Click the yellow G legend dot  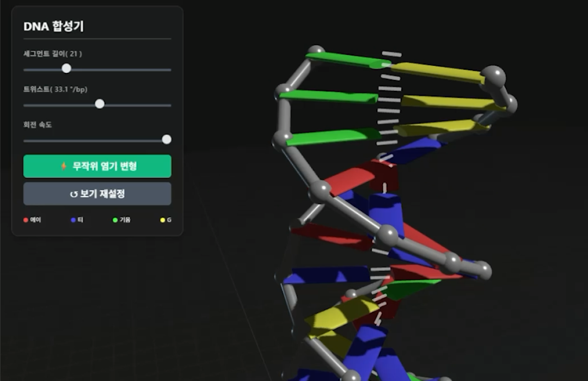click(162, 220)
